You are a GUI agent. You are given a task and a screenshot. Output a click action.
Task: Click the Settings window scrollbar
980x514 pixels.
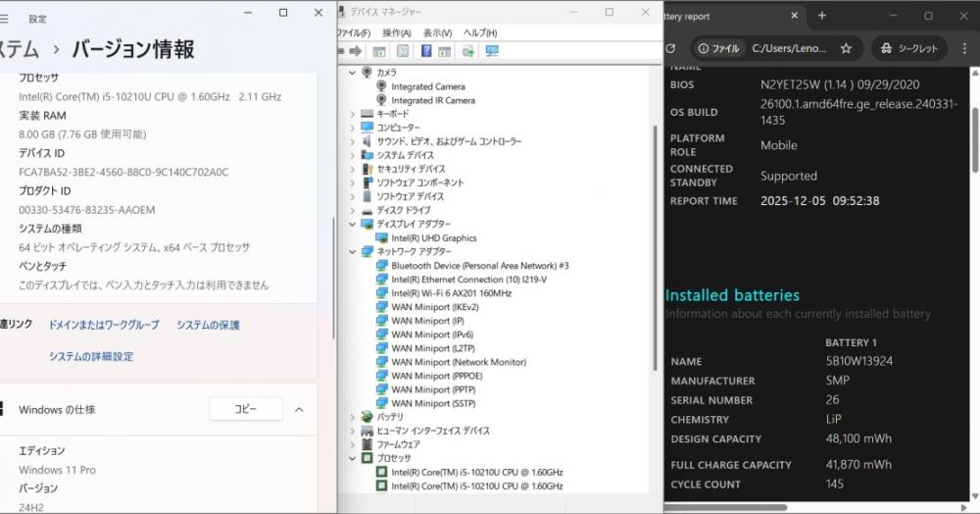(333, 279)
